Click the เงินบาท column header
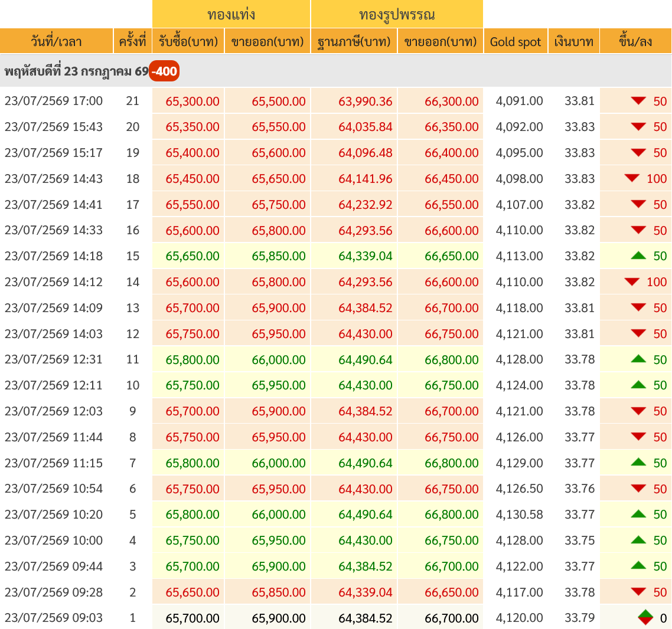This screenshot has width=672, height=629. tap(573, 41)
